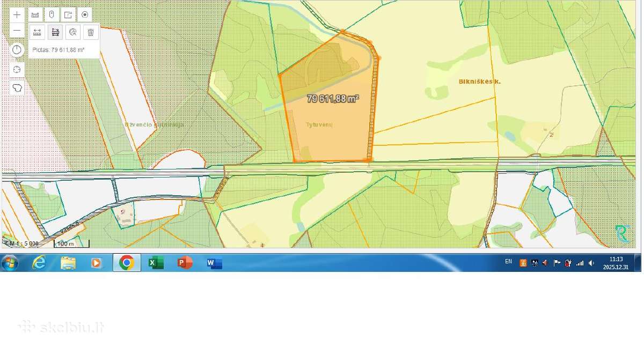
Task: Select the identify-with-mouse tool icon
Action: click(52, 15)
